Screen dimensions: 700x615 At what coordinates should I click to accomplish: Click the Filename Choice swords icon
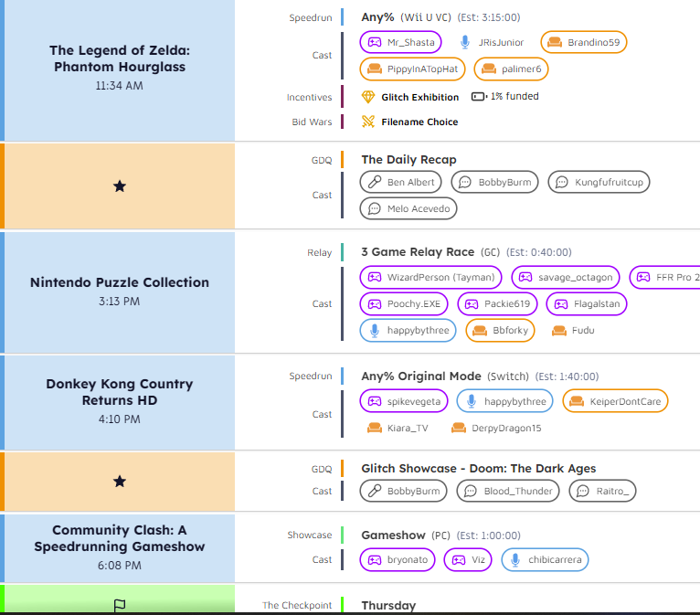pos(368,122)
